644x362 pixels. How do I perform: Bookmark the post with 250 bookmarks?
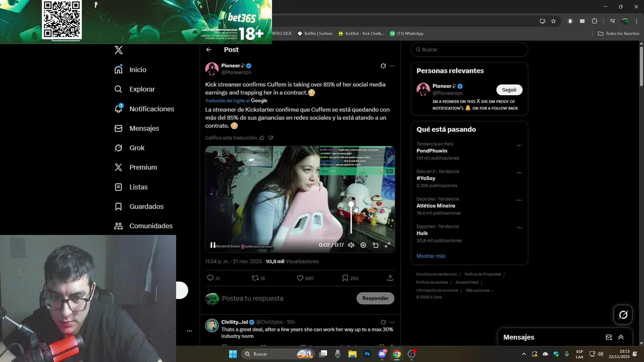click(345, 278)
